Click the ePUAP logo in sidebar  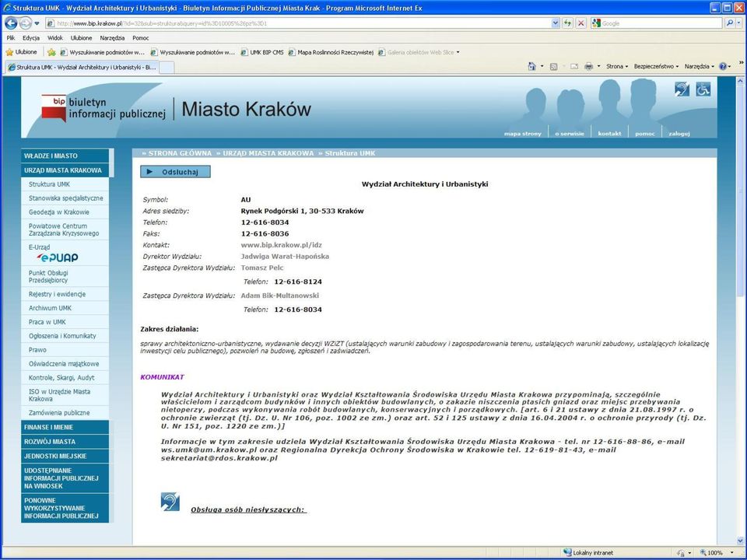point(58,257)
